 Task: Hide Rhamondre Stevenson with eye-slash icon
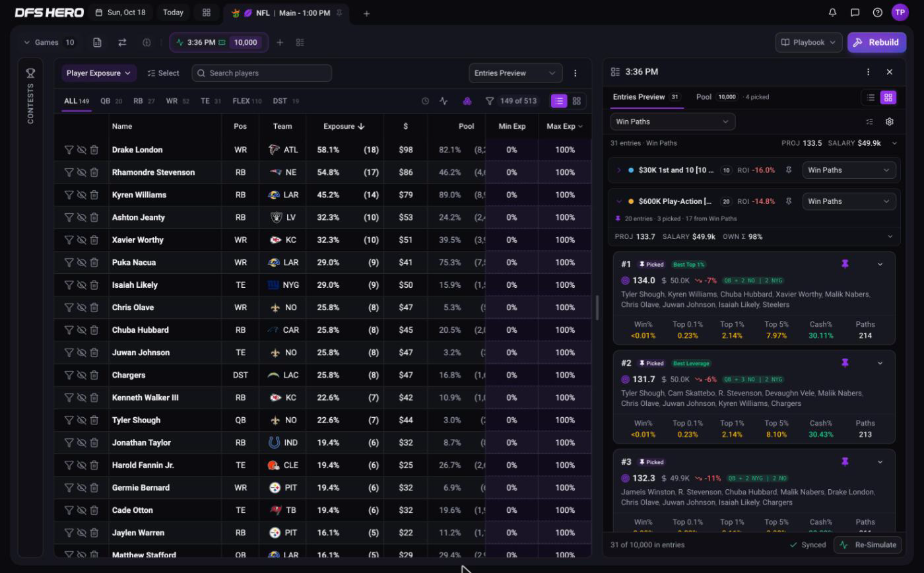tap(81, 172)
